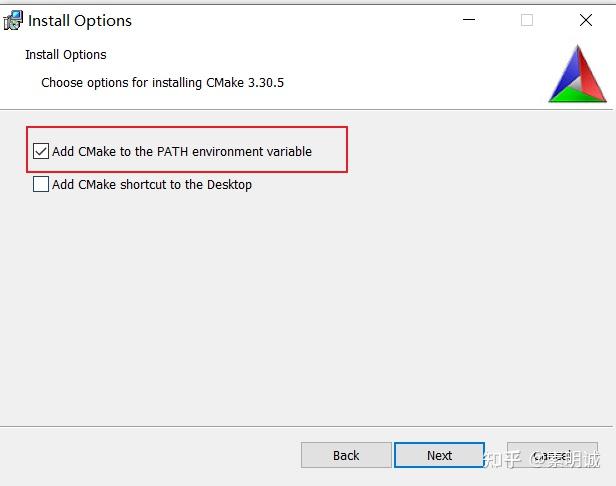Go back with the Back button
This screenshot has width=616, height=486.
(x=346, y=455)
